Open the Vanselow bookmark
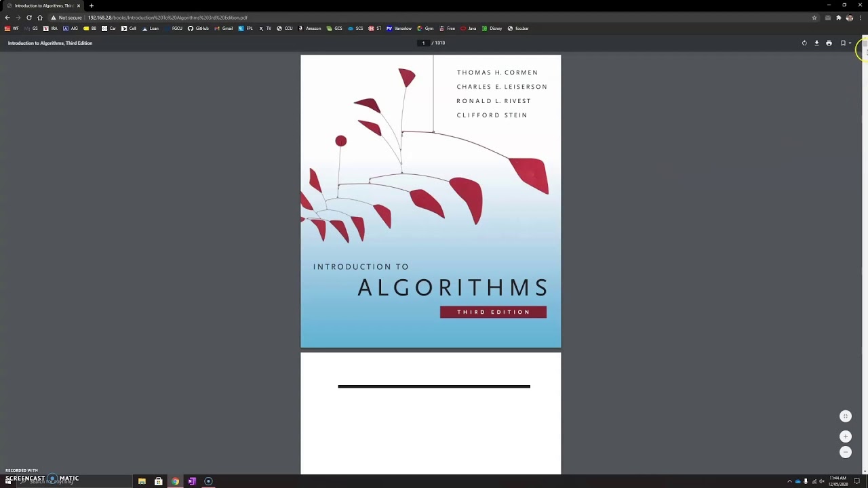Viewport: 868px width, 488px height. 399,28
